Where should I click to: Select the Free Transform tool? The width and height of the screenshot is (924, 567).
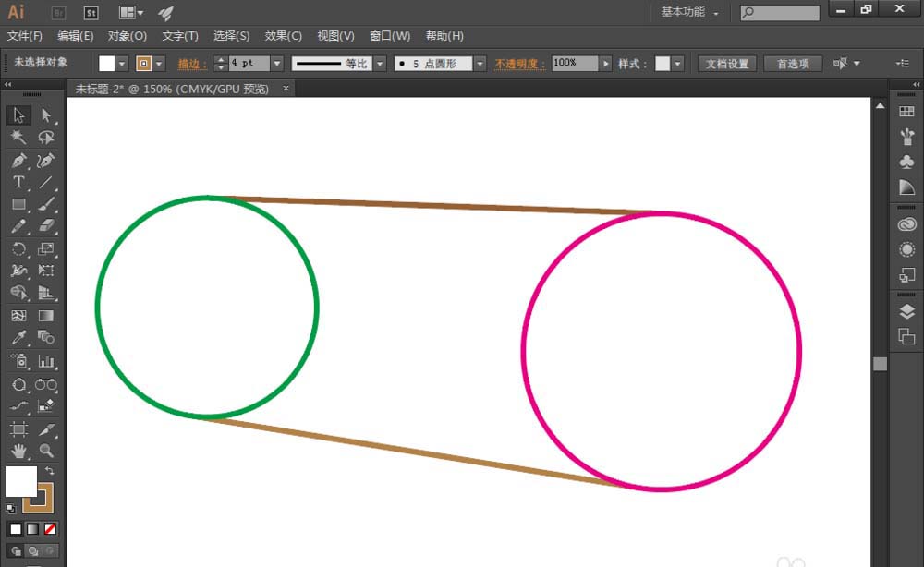pyautogui.click(x=46, y=271)
